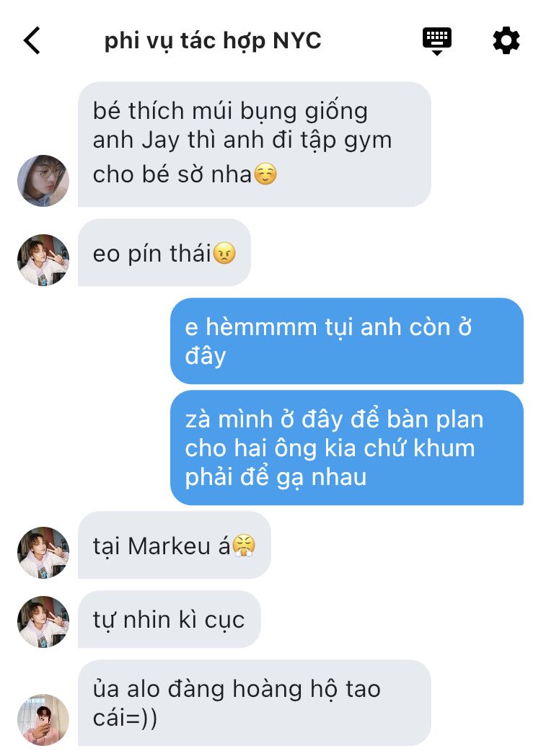
Task: Go back using the left arrow
Action: [32, 40]
